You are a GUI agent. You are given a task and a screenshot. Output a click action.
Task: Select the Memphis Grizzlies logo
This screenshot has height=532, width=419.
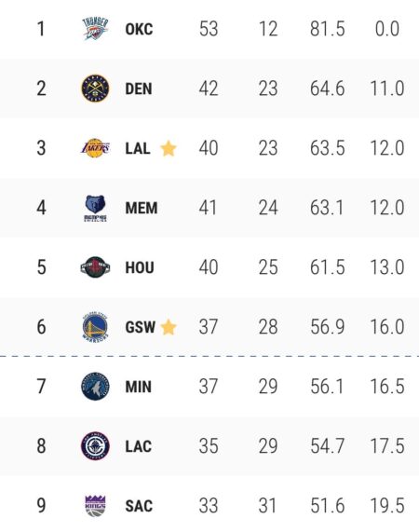[x=95, y=208]
